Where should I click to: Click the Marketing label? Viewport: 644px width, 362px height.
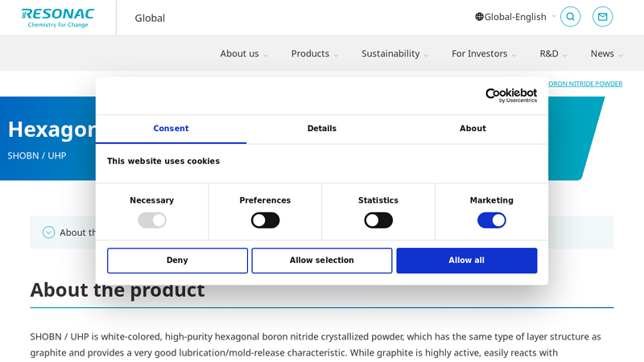pyautogui.click(x=492, y=200)
